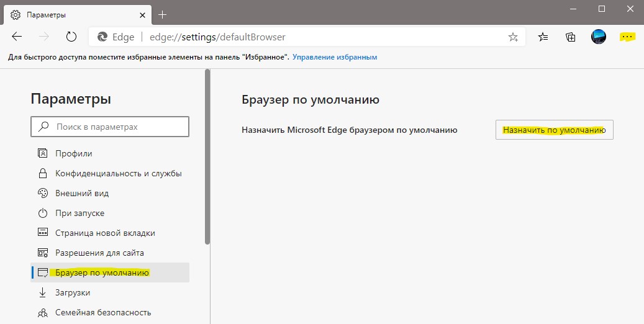Screen dimensions: 644x324
Task: Click the Браузер по умолчанию heading
Action: click(x=311, y=100)
